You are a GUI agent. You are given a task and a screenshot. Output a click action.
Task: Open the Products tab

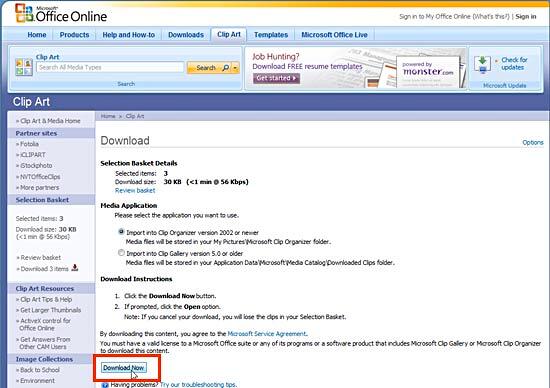[74, 35]
